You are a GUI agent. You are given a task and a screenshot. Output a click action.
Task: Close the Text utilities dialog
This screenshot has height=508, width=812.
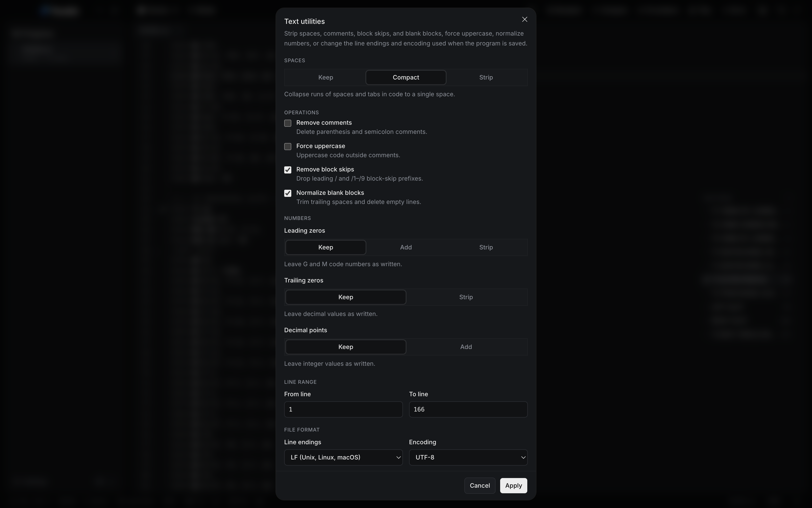(x=525, y=20)
